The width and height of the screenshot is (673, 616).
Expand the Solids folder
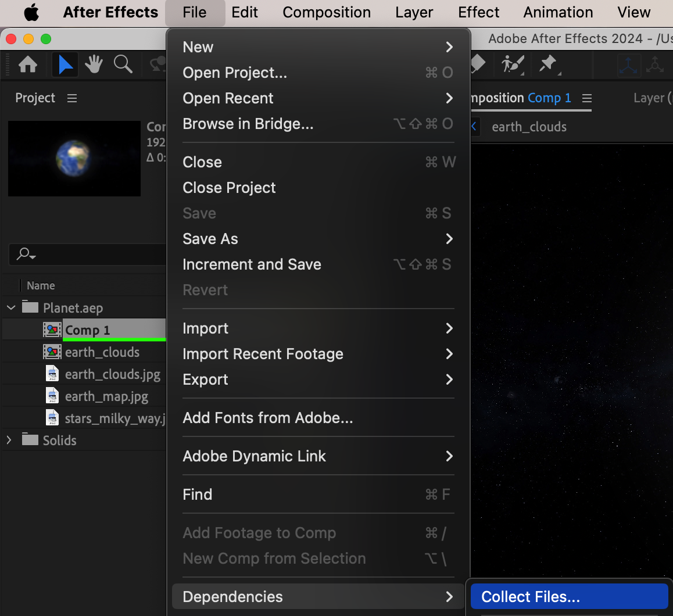[x=9, y=439]
